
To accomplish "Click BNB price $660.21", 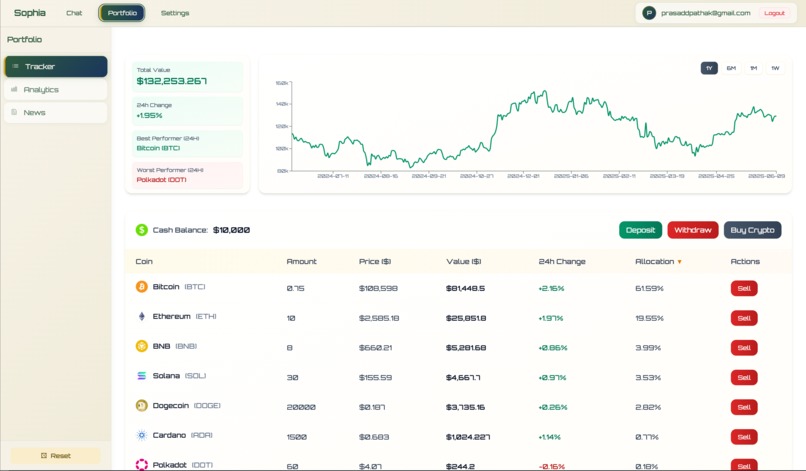I will (x=375, y=348).
